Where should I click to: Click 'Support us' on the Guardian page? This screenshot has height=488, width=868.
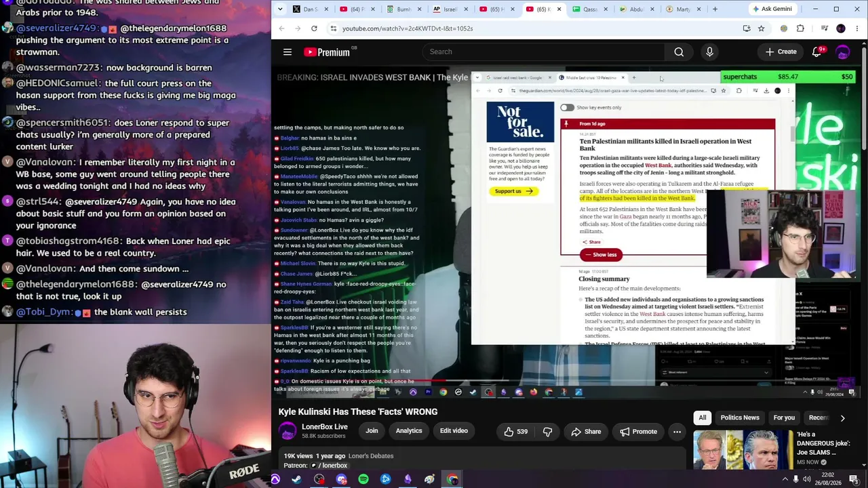point(513,191)
